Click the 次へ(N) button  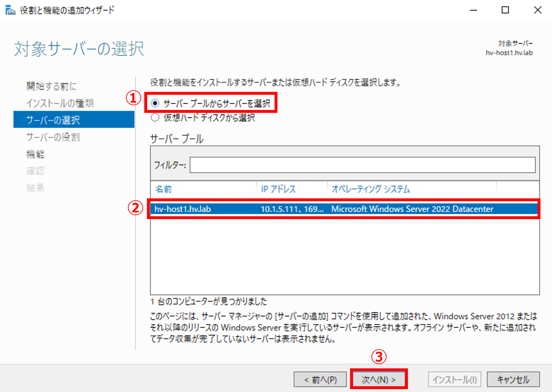(378, 380)
